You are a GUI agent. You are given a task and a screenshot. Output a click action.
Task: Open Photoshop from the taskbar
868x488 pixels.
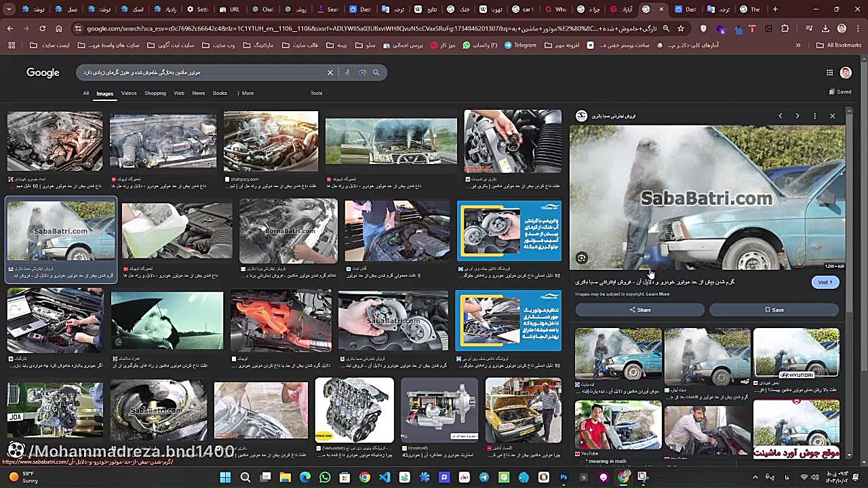564,477
